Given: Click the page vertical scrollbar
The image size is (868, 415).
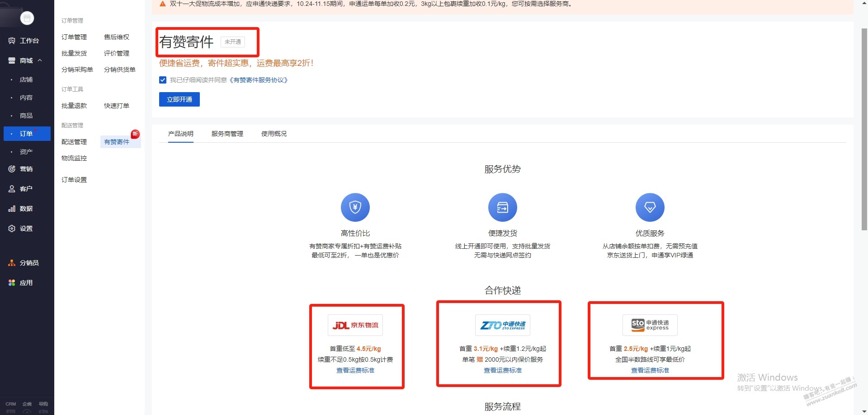Looking at the screenshot, I should 864,130.
